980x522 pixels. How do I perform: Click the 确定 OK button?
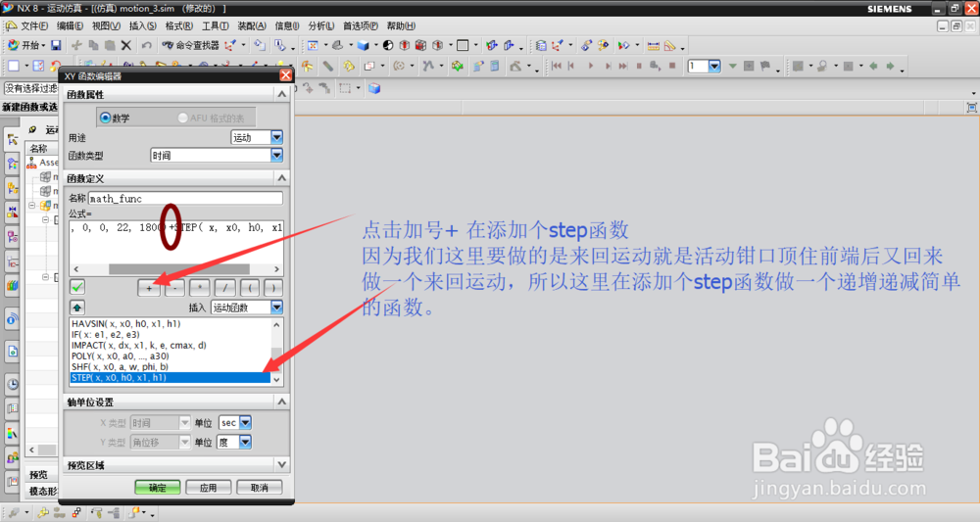coord(158,488)
